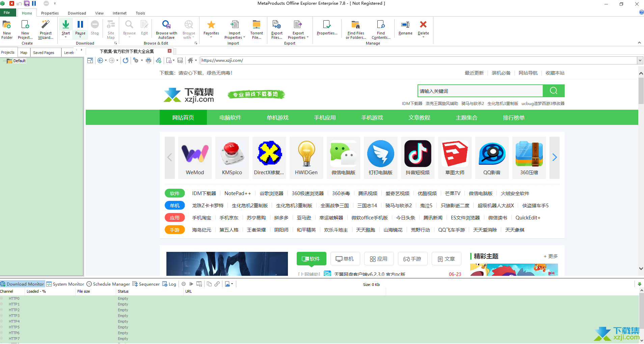Open the Log tab
This screenshot has width=644, height=344.
[x=169, y=284]
